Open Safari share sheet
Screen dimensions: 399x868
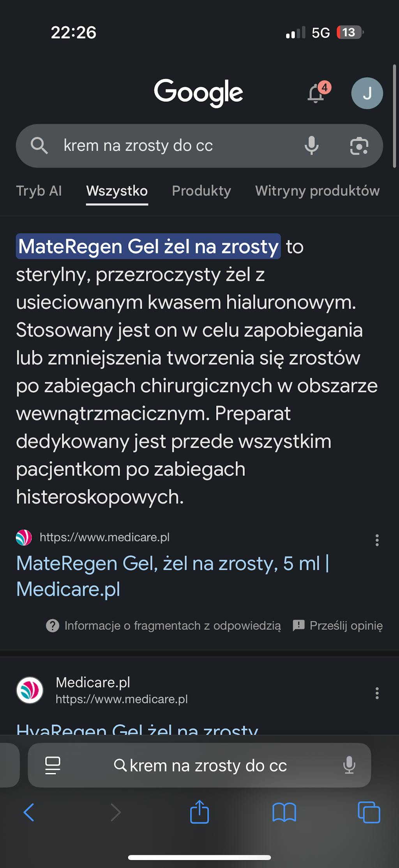(x=199, y=812)
